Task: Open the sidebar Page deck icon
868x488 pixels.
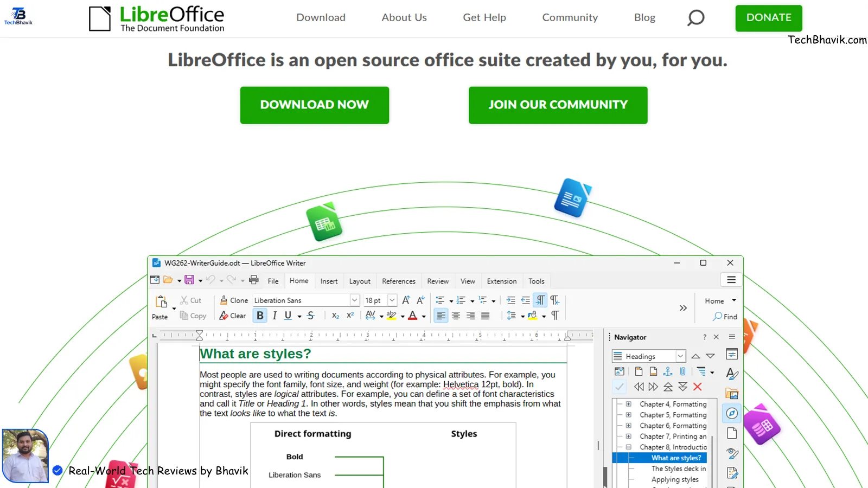Action: point(732,433)
